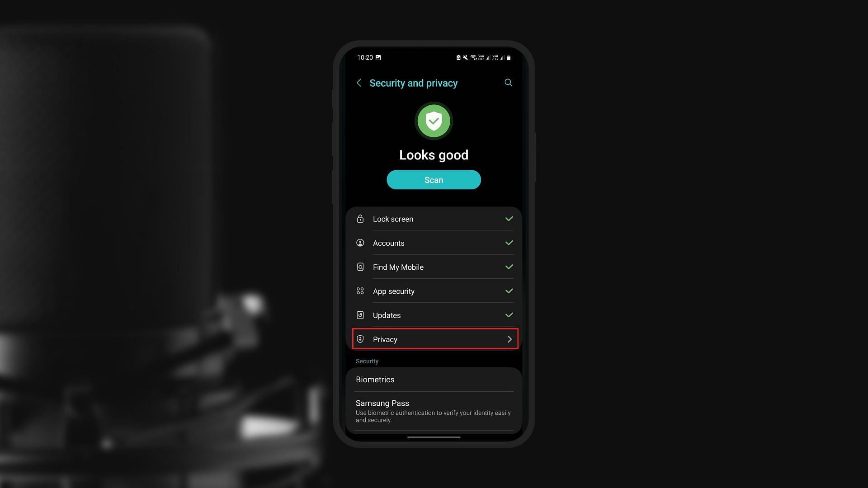
Task: Tap the green verified shield graphic
Action: (x=434, y=121)
